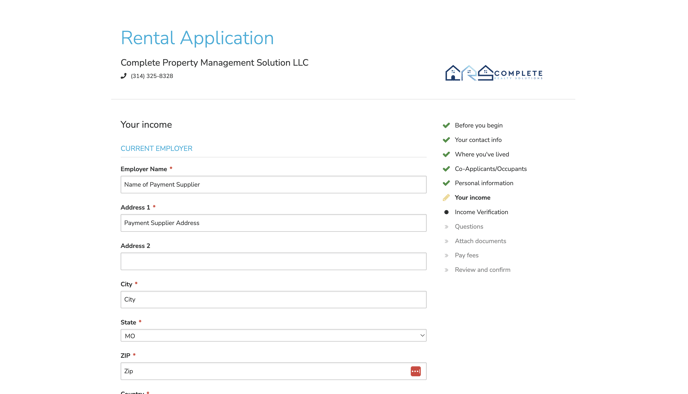The height and width of the screenshot is (394, 688).
Task: Click the chevron beside Questions
Action: point(446,227)
